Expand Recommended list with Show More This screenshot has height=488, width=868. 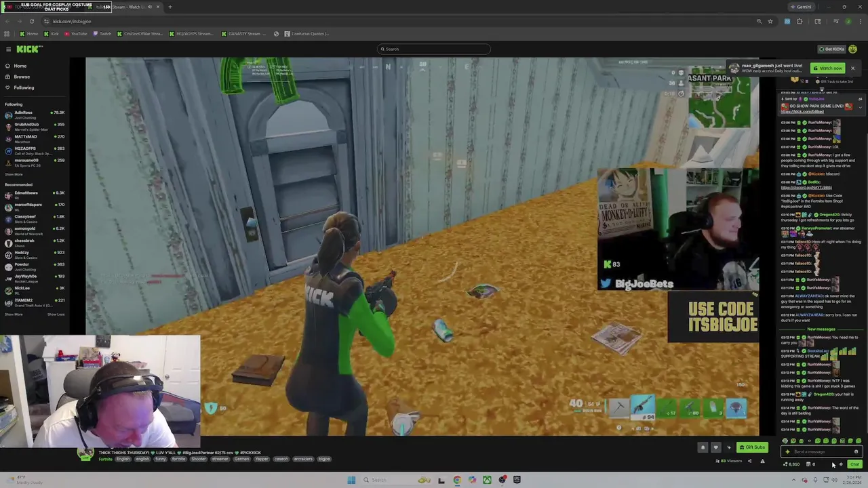[x=14, y=314]
